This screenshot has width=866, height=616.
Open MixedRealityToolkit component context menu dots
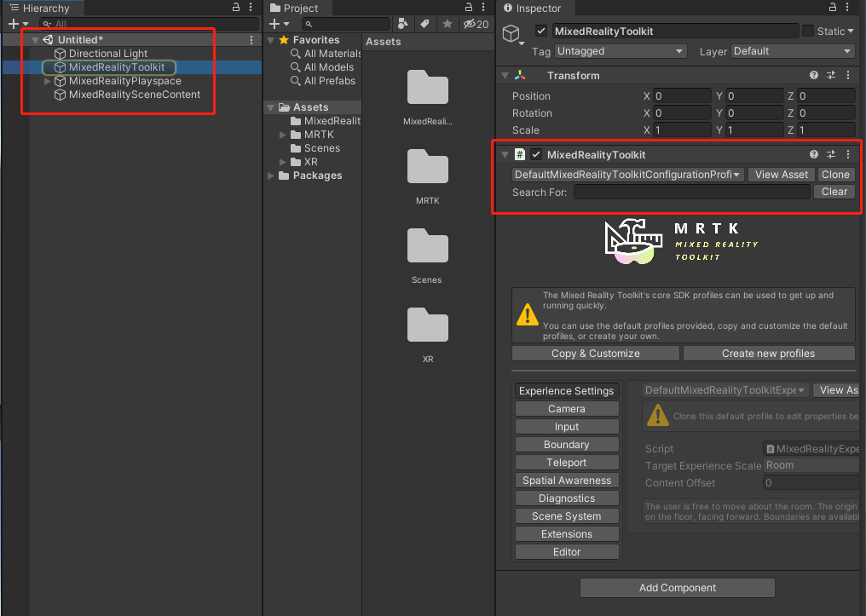point(848,154)
